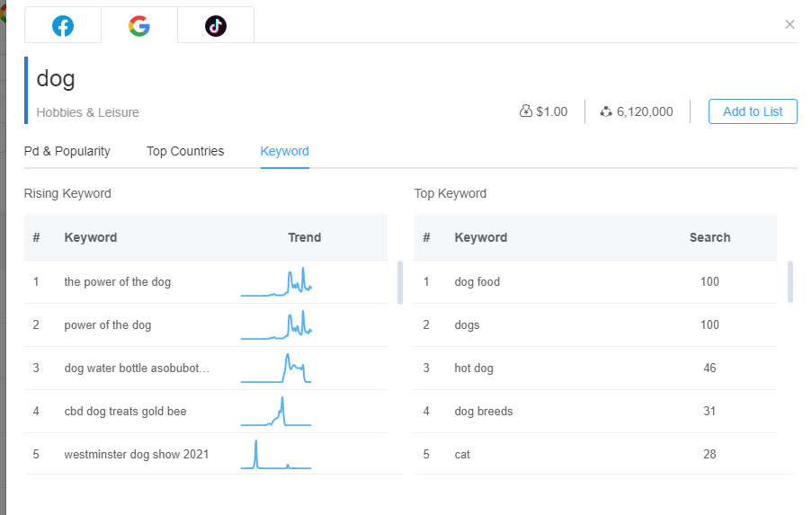View trend chart for the power of the dog
This screenshot has height=515, width=812.
coord(276,282)
